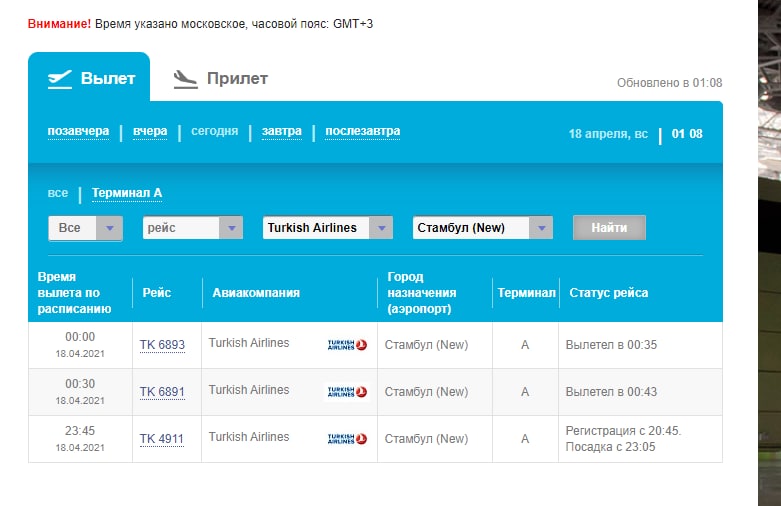Image resolution: width=781 pixels, height=506 pixels.
Task: Click Turkish Airlines logo in TK 4911 row
Action: pos(347,439)
